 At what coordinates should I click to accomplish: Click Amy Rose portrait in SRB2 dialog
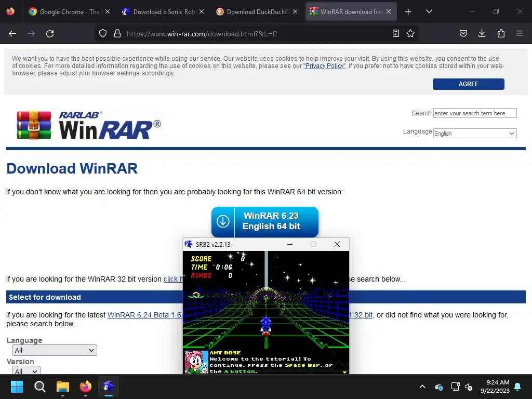tap(196, 362)
